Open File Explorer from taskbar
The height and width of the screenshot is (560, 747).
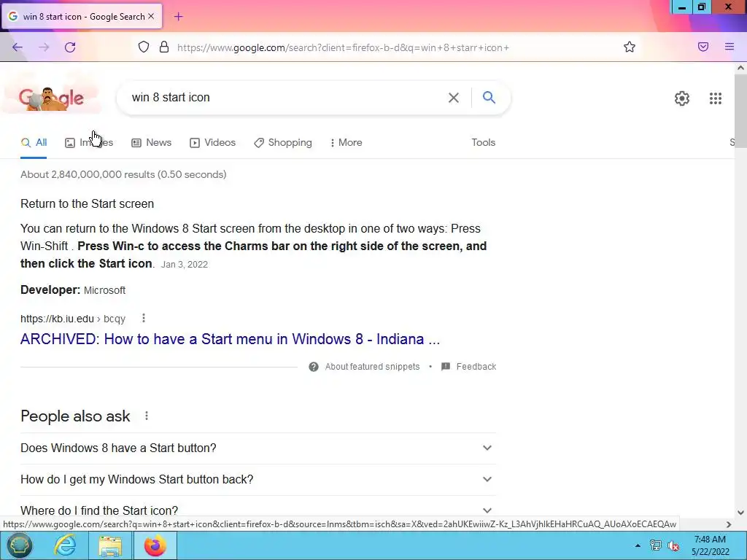(x=110, y=545)
